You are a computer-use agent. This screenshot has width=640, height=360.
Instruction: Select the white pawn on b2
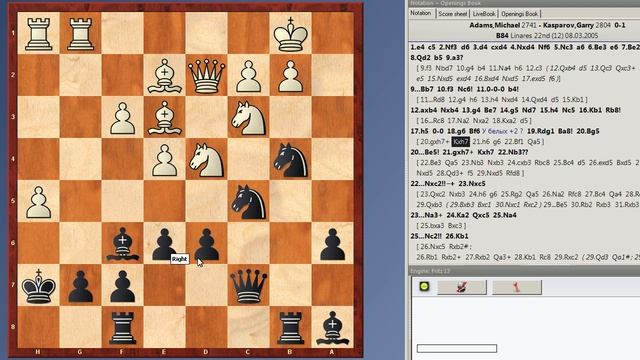point(290,76)
